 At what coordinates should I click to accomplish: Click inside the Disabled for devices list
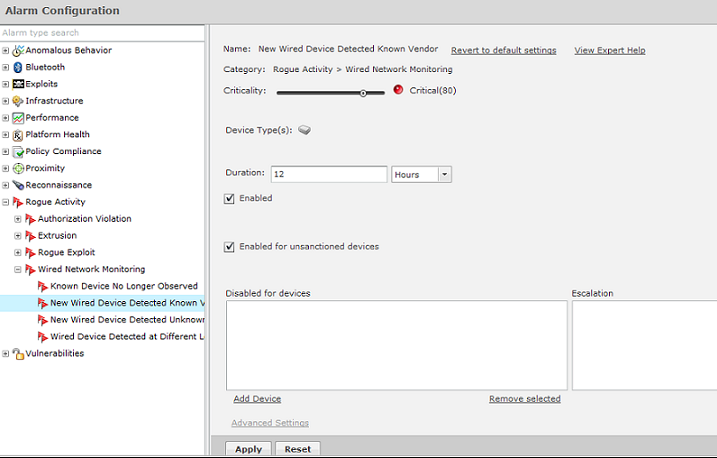click(x=396, y=345)
